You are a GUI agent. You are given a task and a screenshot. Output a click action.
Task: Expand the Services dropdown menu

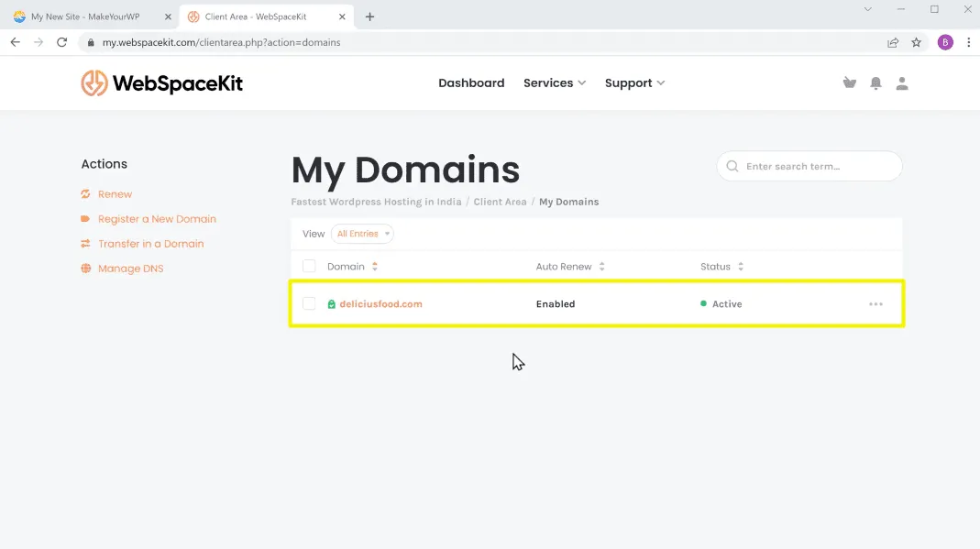(554, 83)
